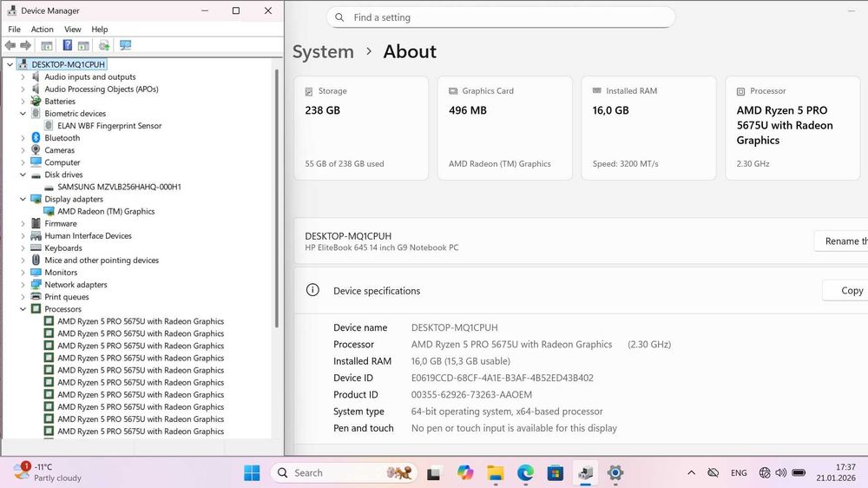Image resolution: width=868 pixels, height=488 pixels.
Task: Select SAMSUNG MZVLB256HAHQ-000H1 disk
Action: (x=119, y=187)
